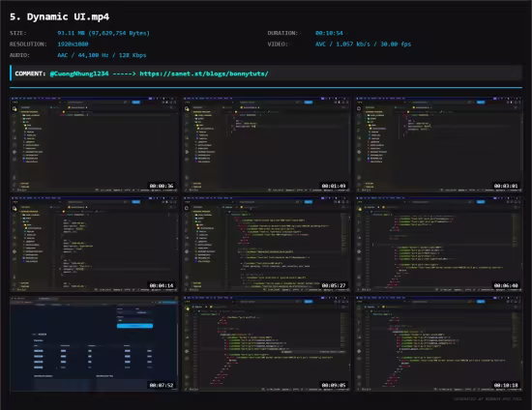Open the thumbnail stamped 00:00:36
The width and height of the screenshot is (532, 410).
tap(94, 144)
